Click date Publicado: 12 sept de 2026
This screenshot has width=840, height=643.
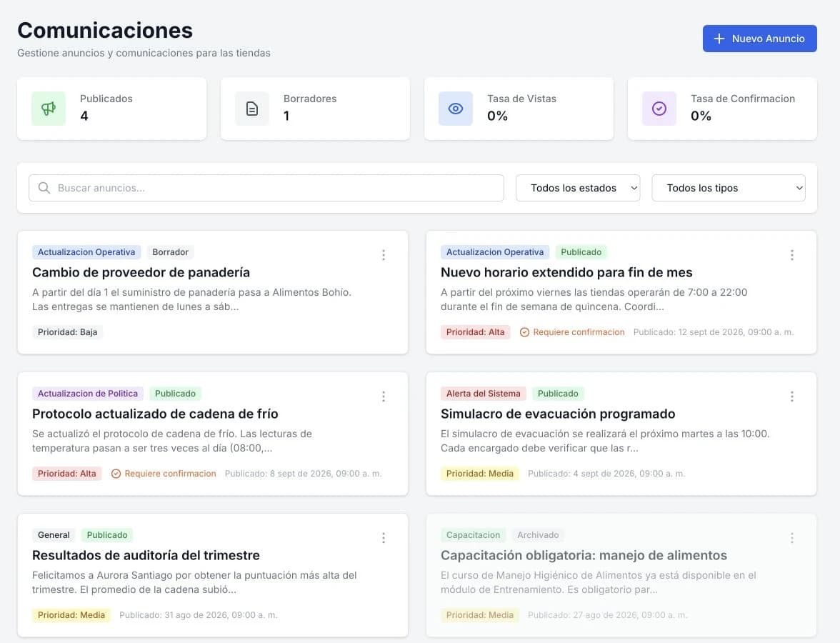713,332
